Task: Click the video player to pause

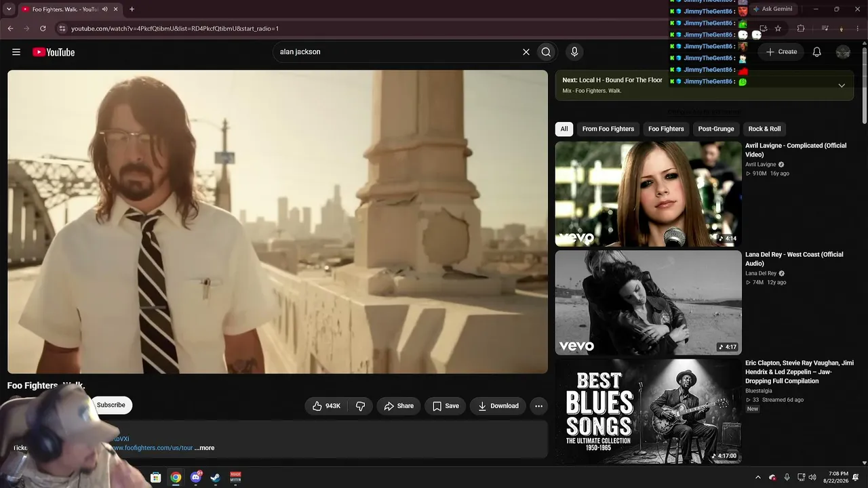Action: tap(277, 222)
